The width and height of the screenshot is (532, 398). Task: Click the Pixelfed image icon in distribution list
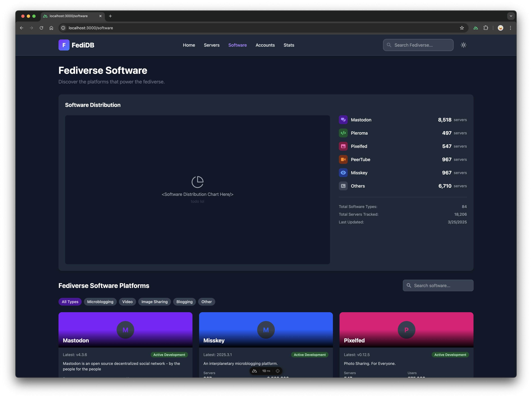pos(343,146)
